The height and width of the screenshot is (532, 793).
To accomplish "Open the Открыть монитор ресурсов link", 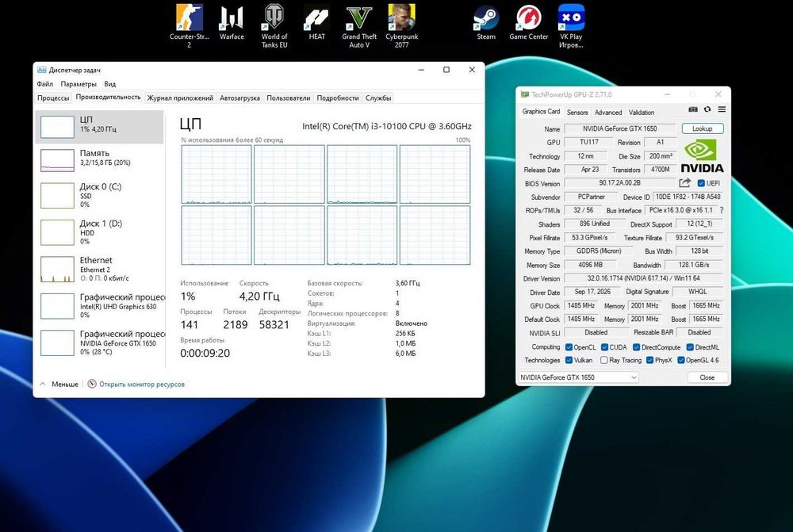I will tap(142, 385).
